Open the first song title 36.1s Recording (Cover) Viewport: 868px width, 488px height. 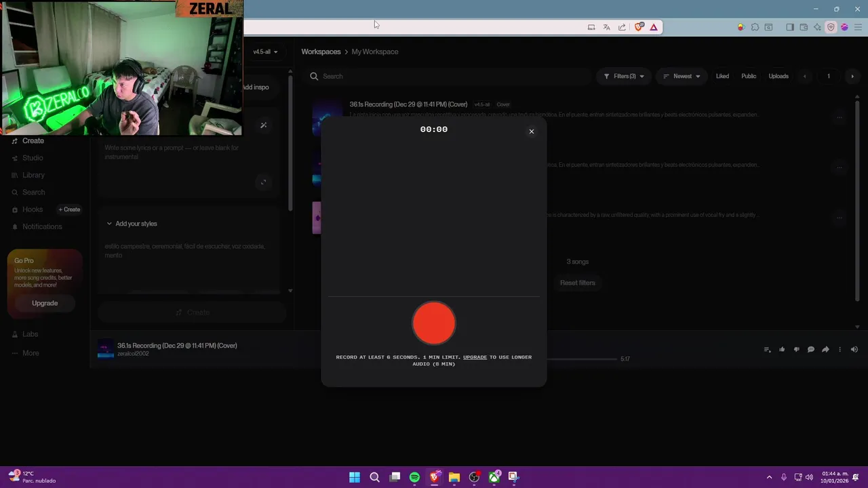pyautogui.click(x=408, y=104)
